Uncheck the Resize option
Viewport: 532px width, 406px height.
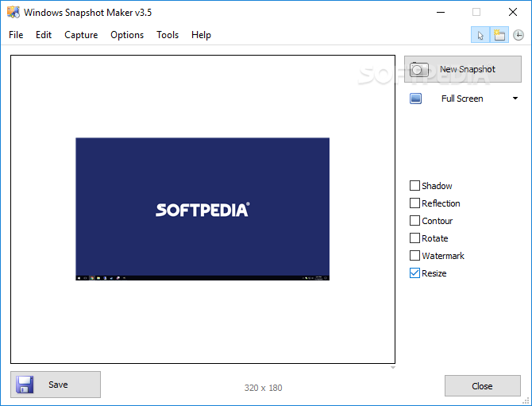click(414, 273)
